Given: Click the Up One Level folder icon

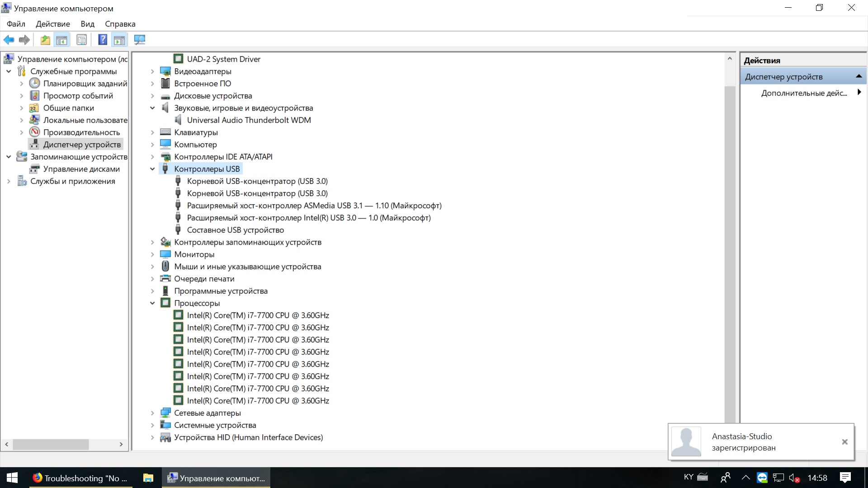Looking at the screenshot, I should point(45,40).
